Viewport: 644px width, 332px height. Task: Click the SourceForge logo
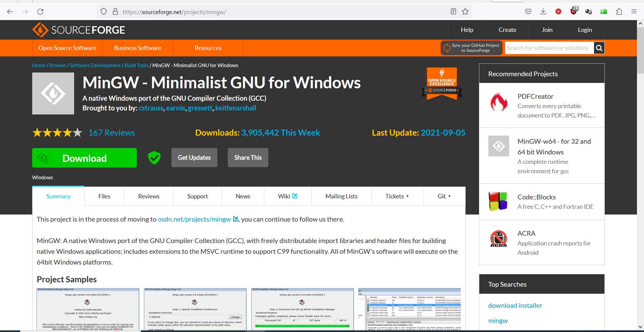pyautogui.click(x=78, y=30)
